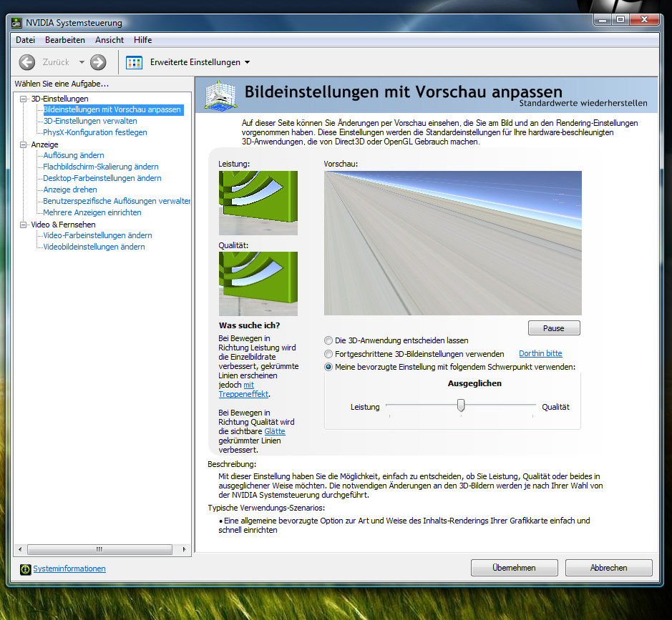
Task: Click the 3D cube icon in the page header
Action: click(x=220, y=94)
